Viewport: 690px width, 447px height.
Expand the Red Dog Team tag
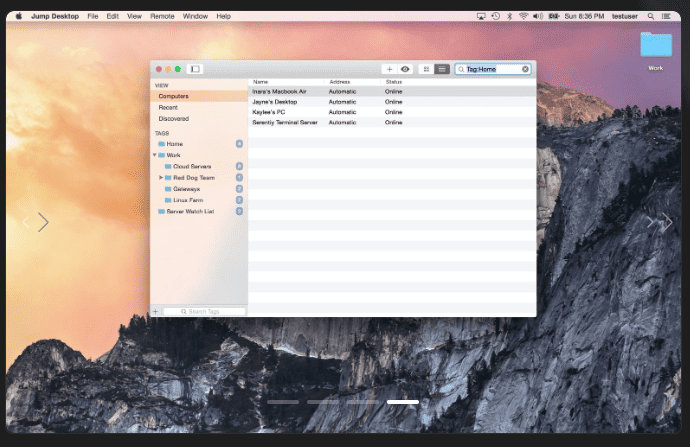(161, 177)
